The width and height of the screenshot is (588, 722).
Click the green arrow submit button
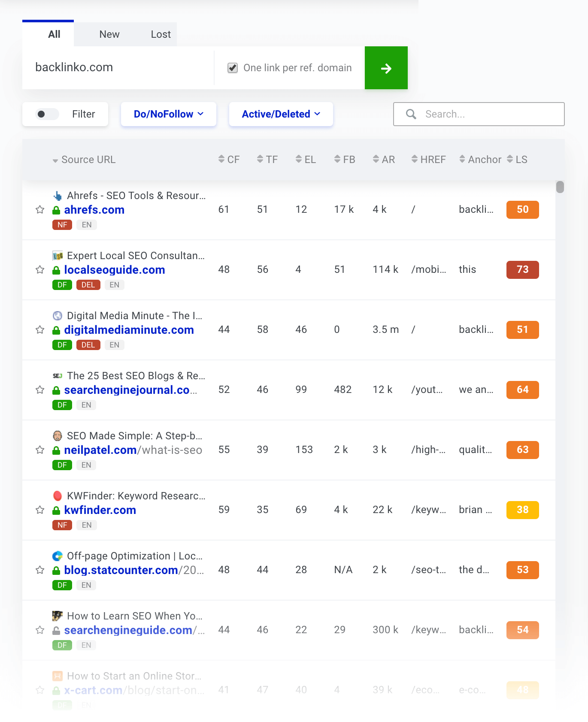coord(386,68)
